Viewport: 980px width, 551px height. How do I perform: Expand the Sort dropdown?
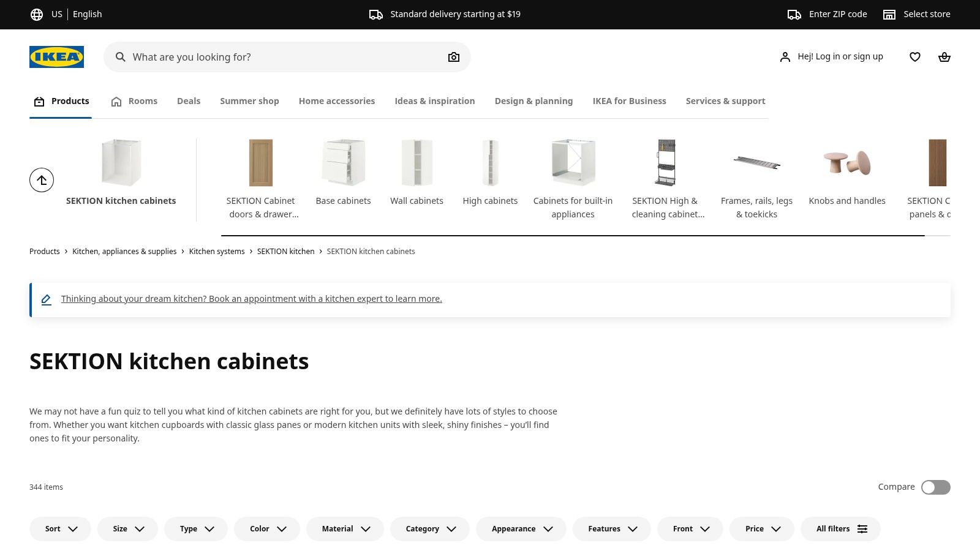point(60,529)
